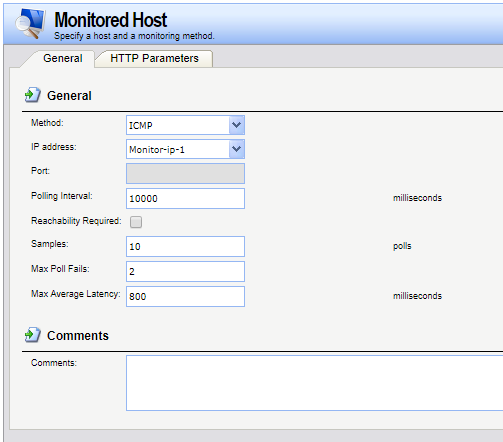
Task: Click the General section heading
Action: tap(69, 96)
